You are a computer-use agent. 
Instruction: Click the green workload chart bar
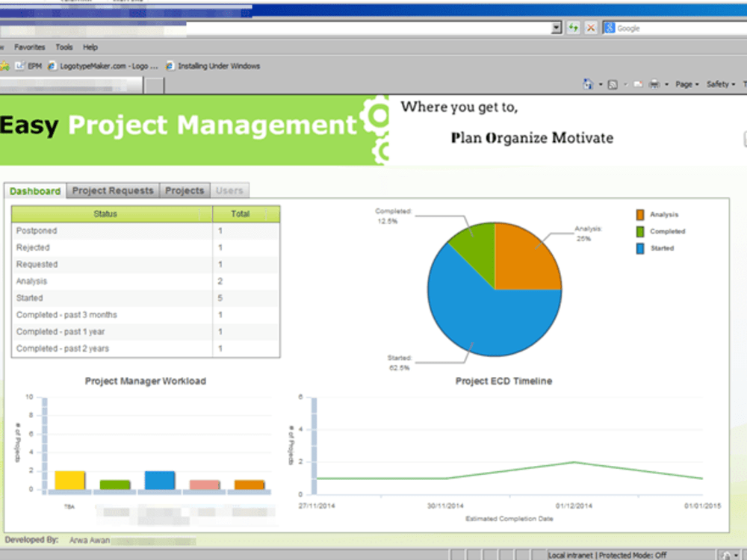coord(115,485)
